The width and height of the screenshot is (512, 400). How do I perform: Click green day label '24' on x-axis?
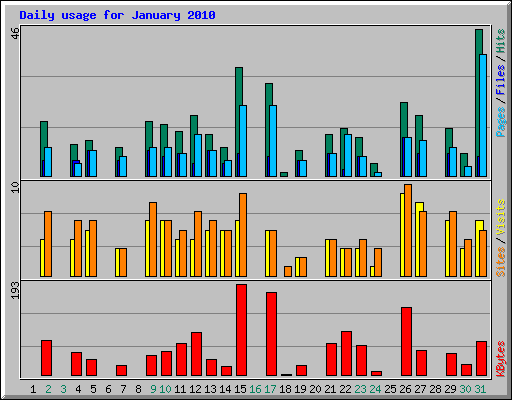(x=375, y=389)
